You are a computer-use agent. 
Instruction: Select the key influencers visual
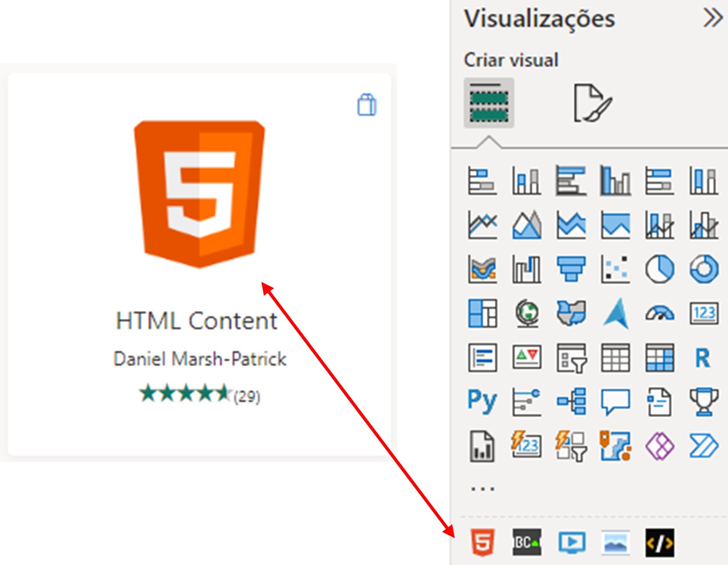(526, 402)
